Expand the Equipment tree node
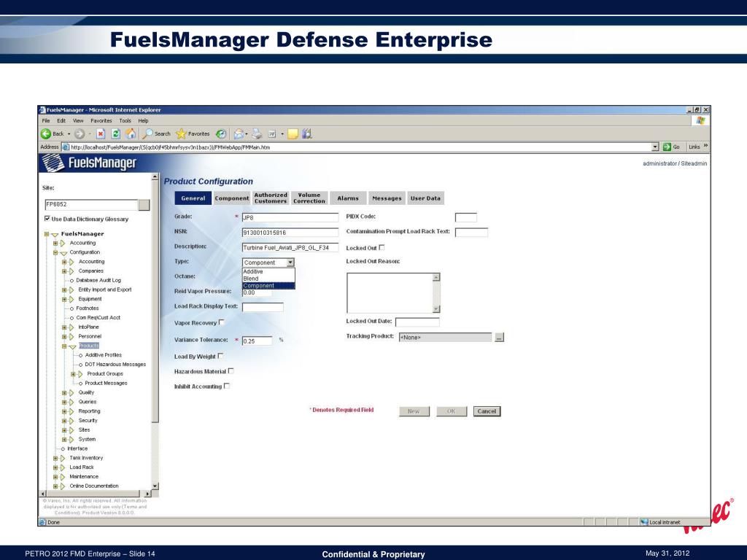The height and width of the screenshot is (560, 747). (x=64, y=300)
